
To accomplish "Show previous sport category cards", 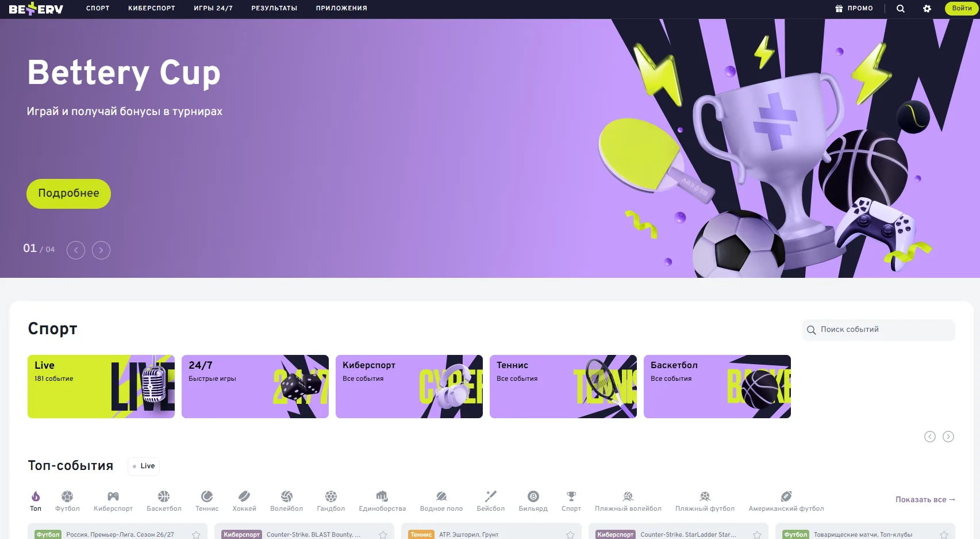I will 930,437.
